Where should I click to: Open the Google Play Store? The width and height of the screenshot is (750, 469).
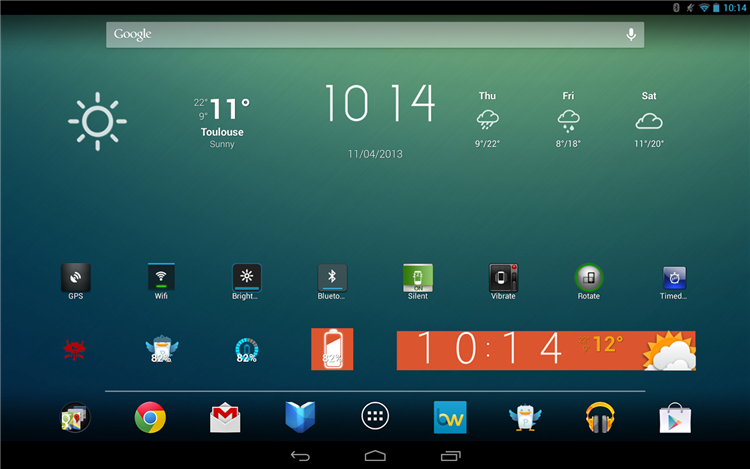[x=675, y=417]
